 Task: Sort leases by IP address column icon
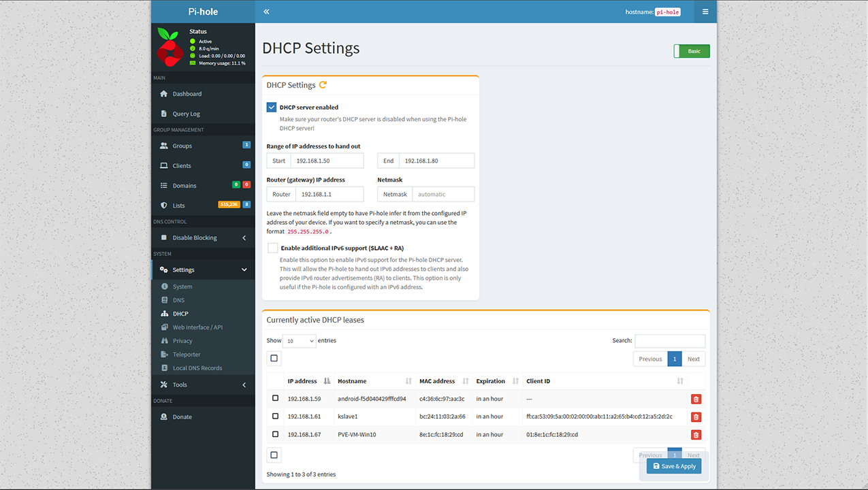pos(327,381)
